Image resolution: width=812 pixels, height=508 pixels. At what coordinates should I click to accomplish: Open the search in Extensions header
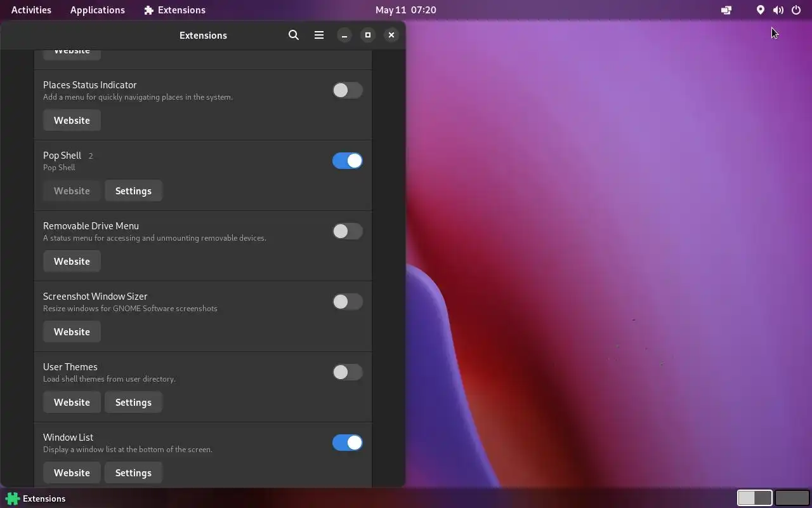(293, 35)
